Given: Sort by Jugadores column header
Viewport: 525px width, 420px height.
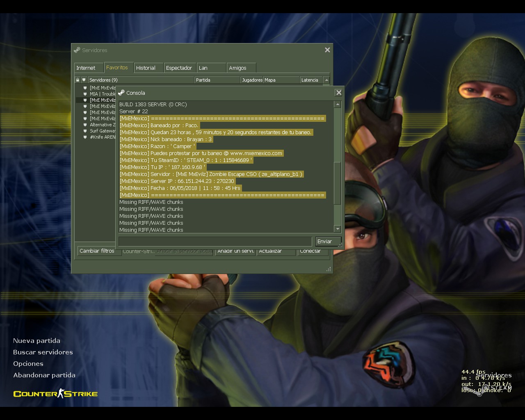Looking at the screenshot, I should point(252,80).
